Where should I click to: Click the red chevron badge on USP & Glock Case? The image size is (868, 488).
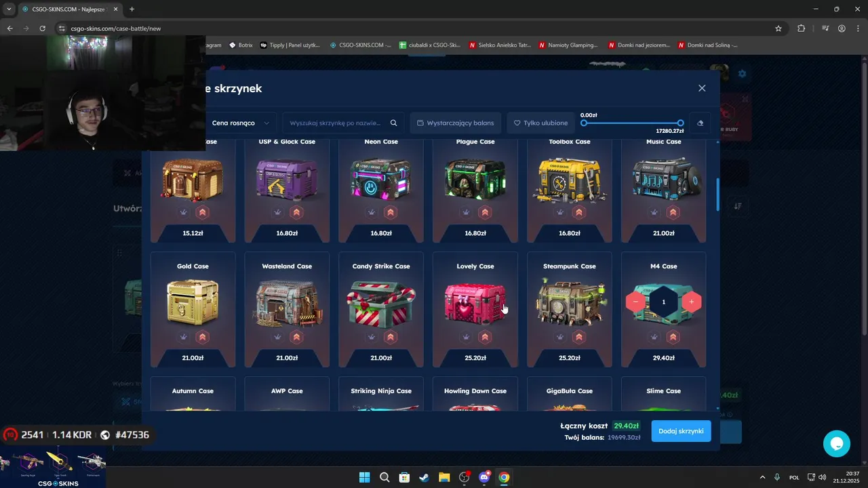[x=296, y=212]
